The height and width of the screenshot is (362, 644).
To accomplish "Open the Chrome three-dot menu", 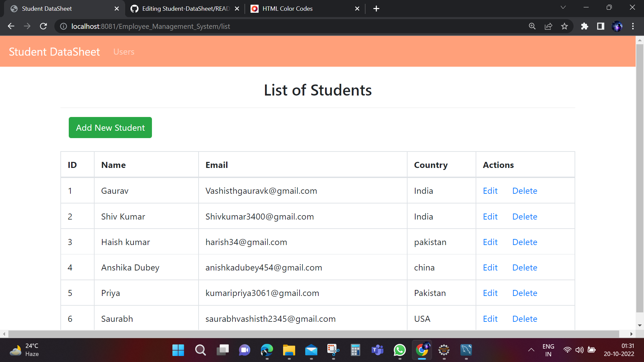I will pyautogui.click(x=633, y=26).
